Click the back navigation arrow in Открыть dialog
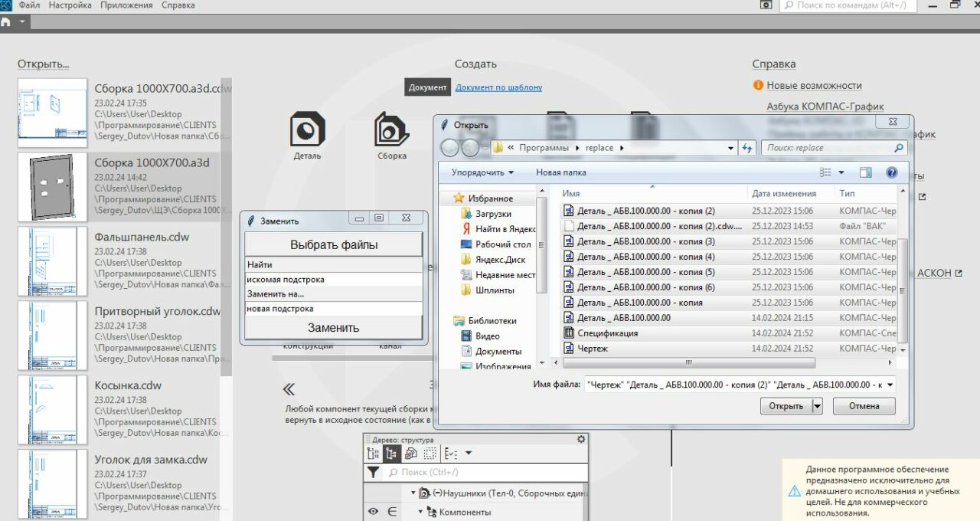This screenshot has height=521, width=980. tap(450, 148)
